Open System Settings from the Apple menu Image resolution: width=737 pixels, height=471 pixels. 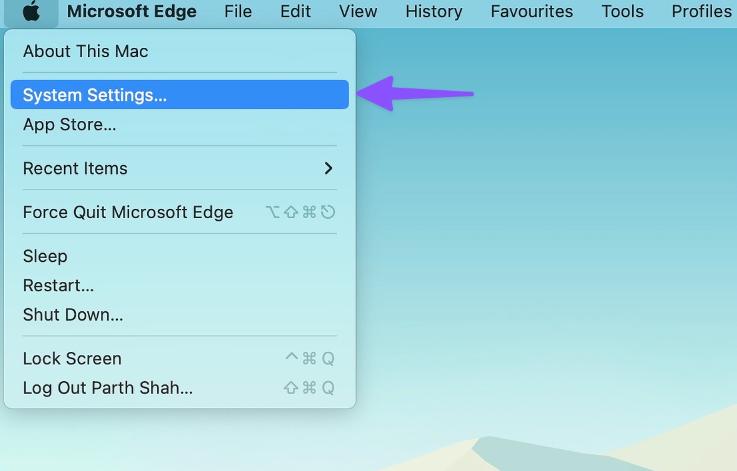180,94
